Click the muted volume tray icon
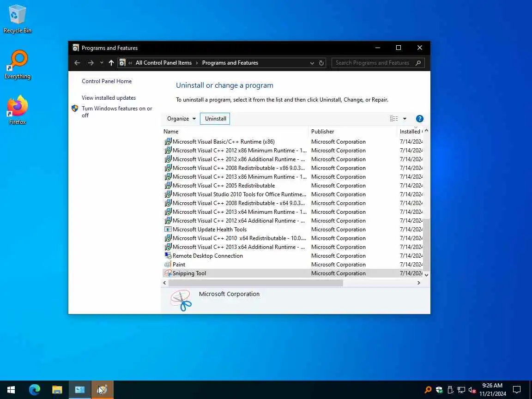This screenshot has width=532, height=399. tap(472, 390)
